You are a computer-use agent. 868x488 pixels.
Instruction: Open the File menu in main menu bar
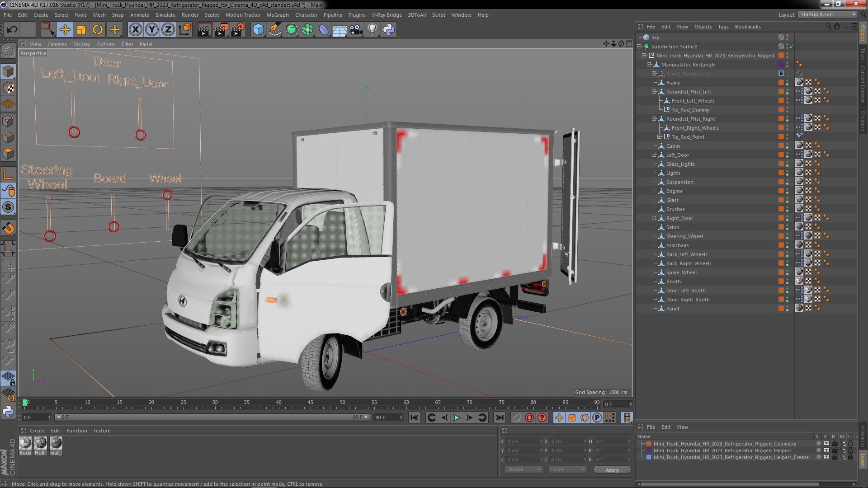(x=8, y=15)
